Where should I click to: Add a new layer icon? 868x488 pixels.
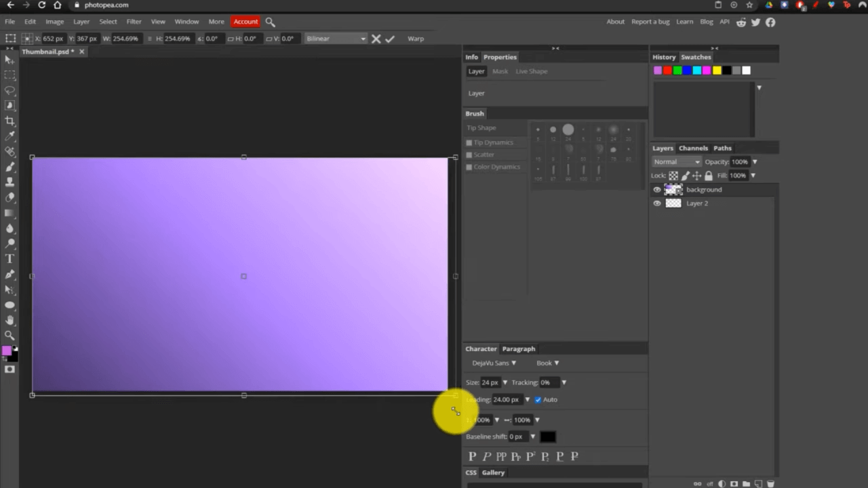coord(758,484)
